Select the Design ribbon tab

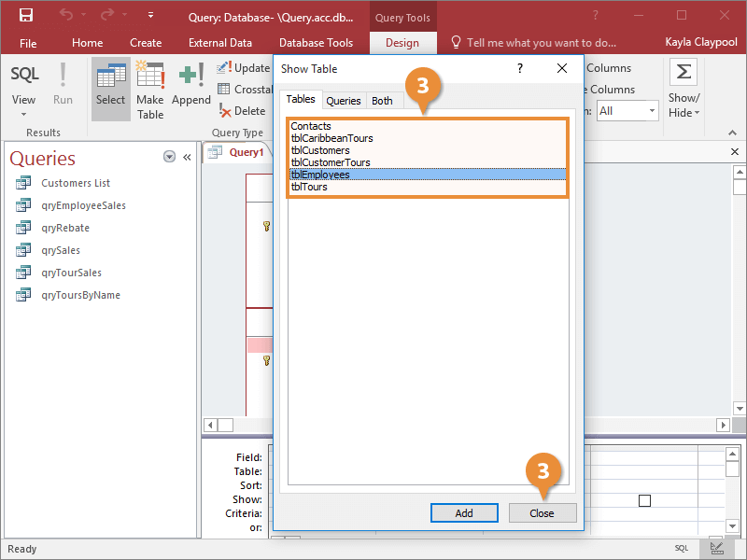(x=402, y=43)
